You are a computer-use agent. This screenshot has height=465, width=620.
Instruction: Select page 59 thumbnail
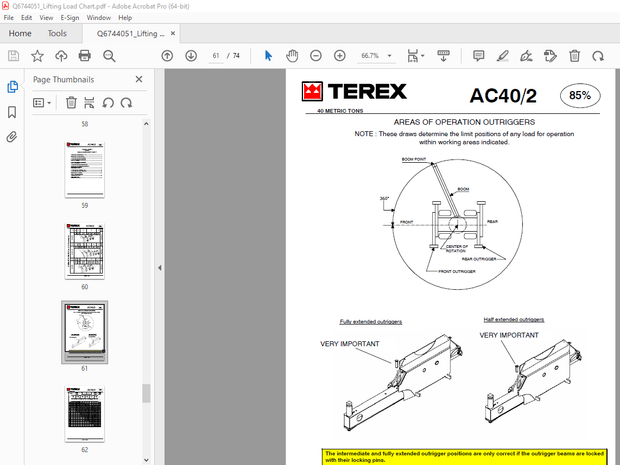85,170
